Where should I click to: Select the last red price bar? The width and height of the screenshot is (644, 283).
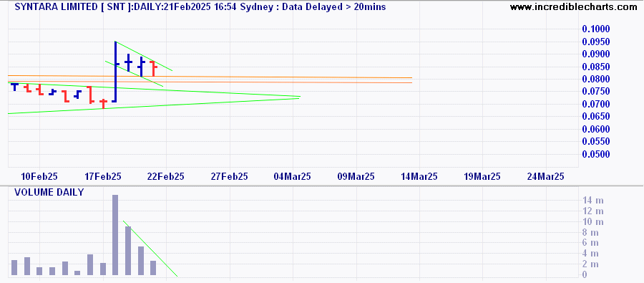(153, 68)
